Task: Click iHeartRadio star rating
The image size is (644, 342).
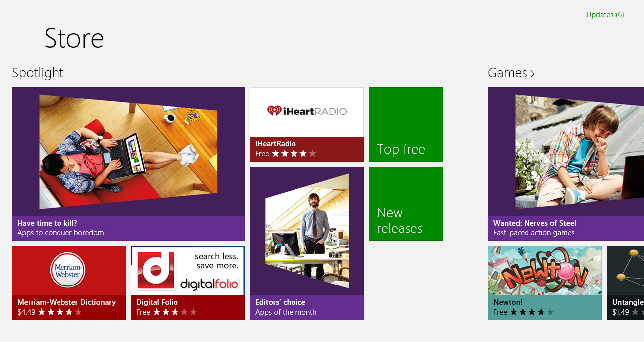Action: tap(294, 154)
